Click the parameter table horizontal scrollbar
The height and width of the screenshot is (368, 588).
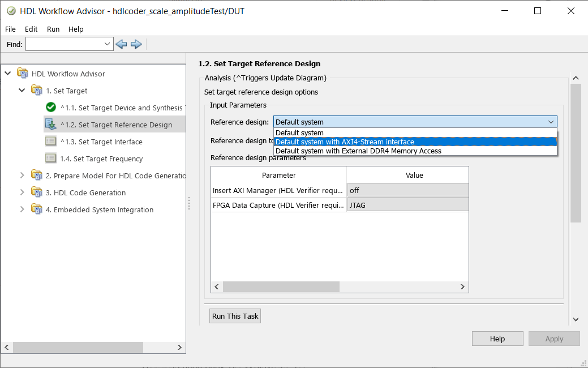(x=281, y=287)
